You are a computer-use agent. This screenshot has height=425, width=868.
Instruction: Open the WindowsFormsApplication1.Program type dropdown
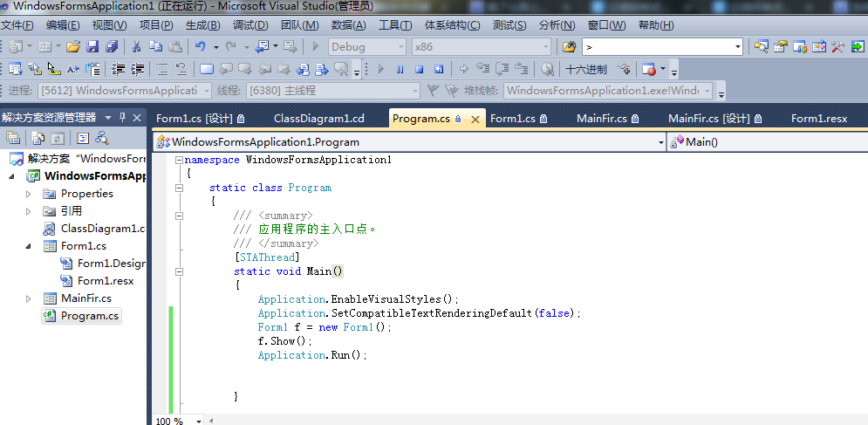click(661, 142)
